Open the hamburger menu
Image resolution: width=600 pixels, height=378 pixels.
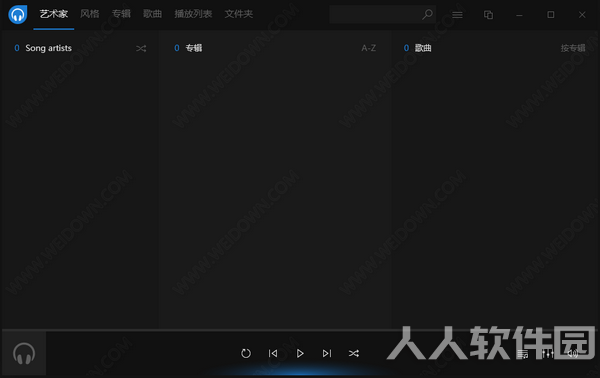pyautogui.click(x=457, y=15)
